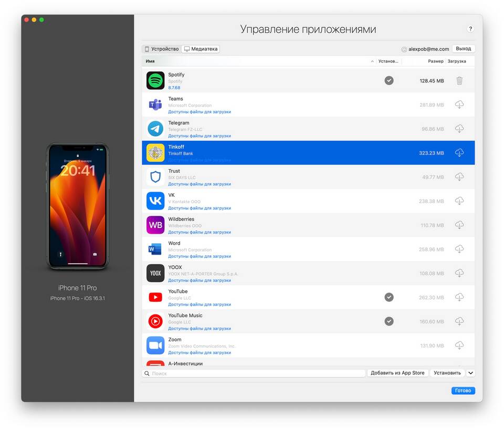Viewport: 504px width, 430px height.
Task: Click the Wildberries app icon
Action: 155,225
